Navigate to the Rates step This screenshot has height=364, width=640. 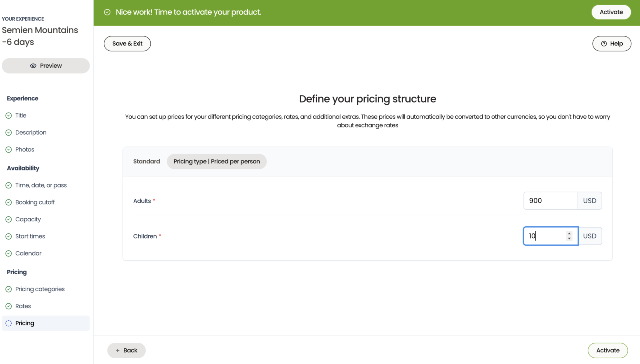coord(23,306)
